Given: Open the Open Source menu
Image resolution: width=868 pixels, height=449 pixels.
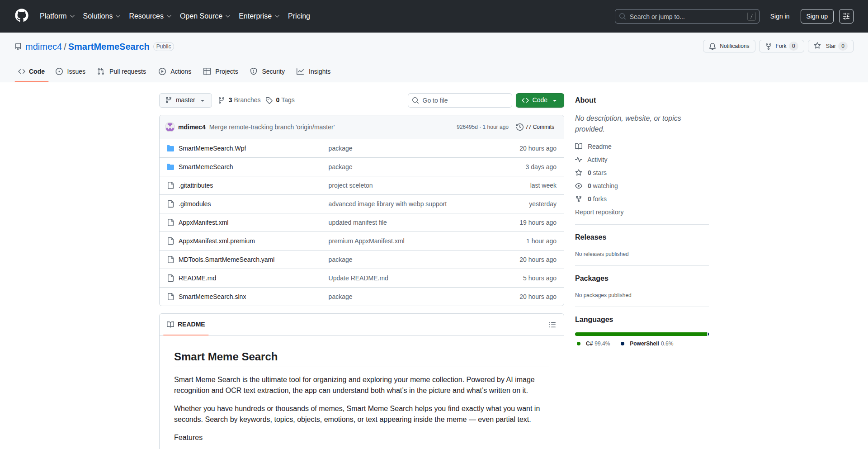Looking at the screenshot, I should (205, 16).
